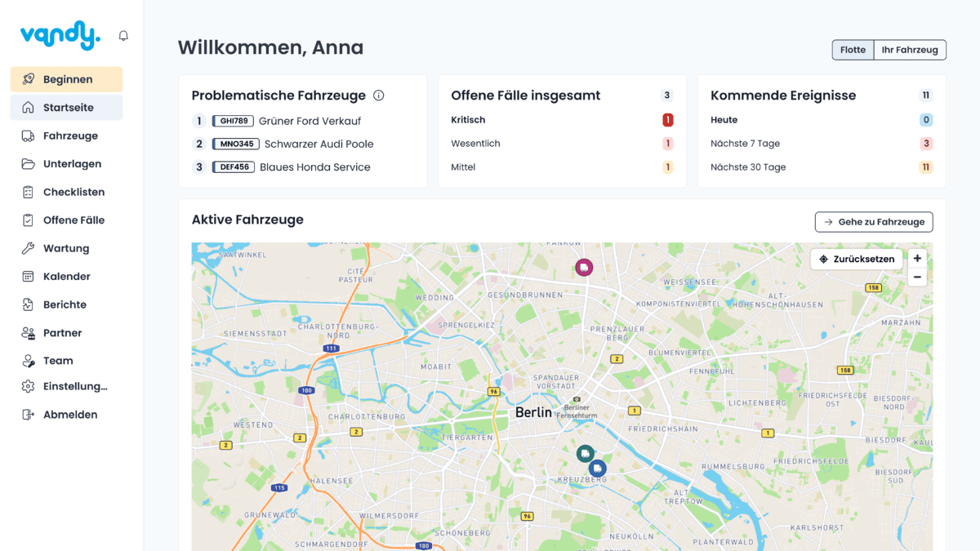Open the Kalender page

66,277
